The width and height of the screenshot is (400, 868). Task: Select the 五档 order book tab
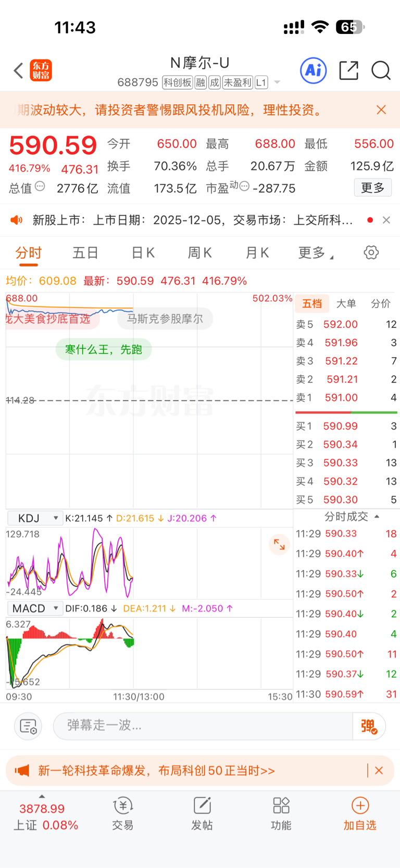(312, 303)
